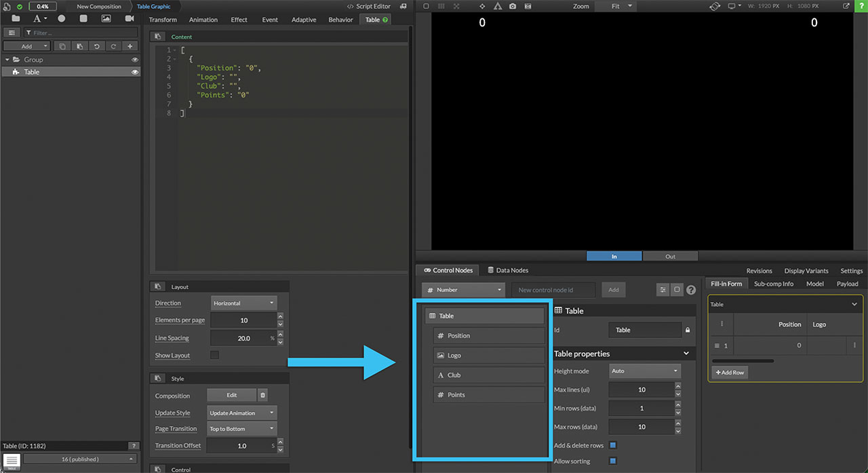Click the Add control node button
This screenshot has height=473, width=868.
point(613,290)
